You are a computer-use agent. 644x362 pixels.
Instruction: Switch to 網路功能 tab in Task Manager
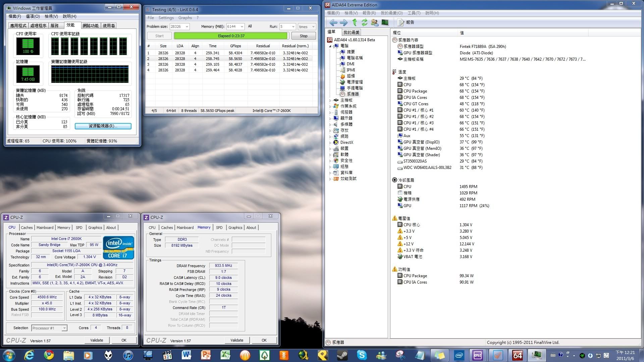[x=91, y=25]
